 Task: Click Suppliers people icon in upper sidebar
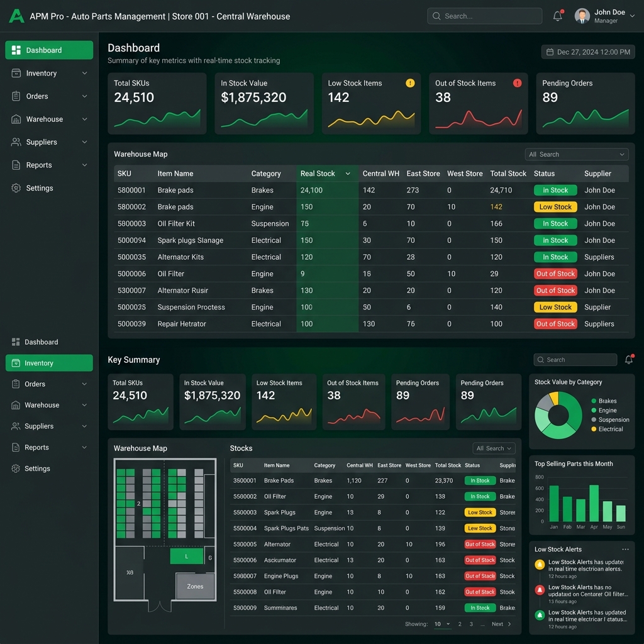(16, 142)
